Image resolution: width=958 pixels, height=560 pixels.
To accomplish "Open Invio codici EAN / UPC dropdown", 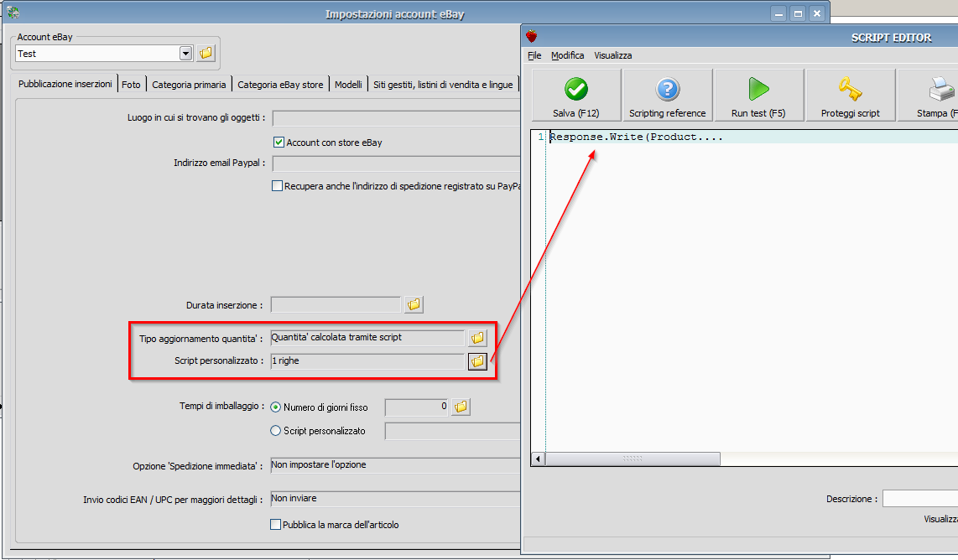I will pos(395,499).
